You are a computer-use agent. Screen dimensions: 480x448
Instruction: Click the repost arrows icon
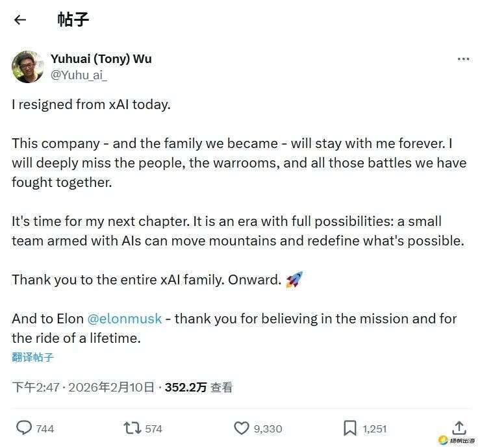pyautogui.click(x=132, y=428)
